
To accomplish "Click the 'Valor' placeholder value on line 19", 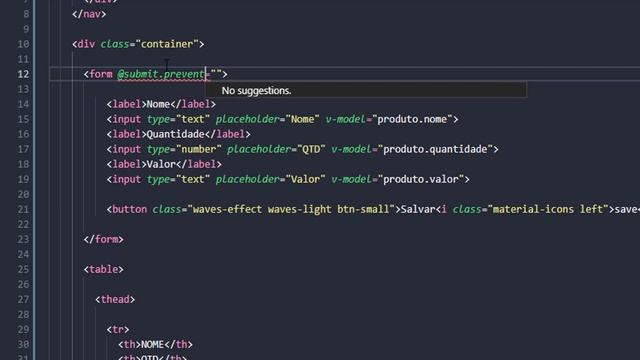I will coord(305,180).
